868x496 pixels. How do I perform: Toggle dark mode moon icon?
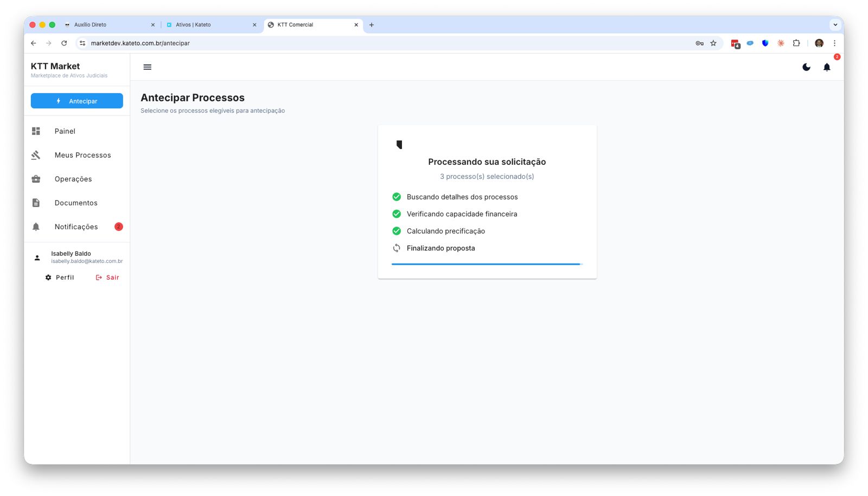click(x=806, y=67)
